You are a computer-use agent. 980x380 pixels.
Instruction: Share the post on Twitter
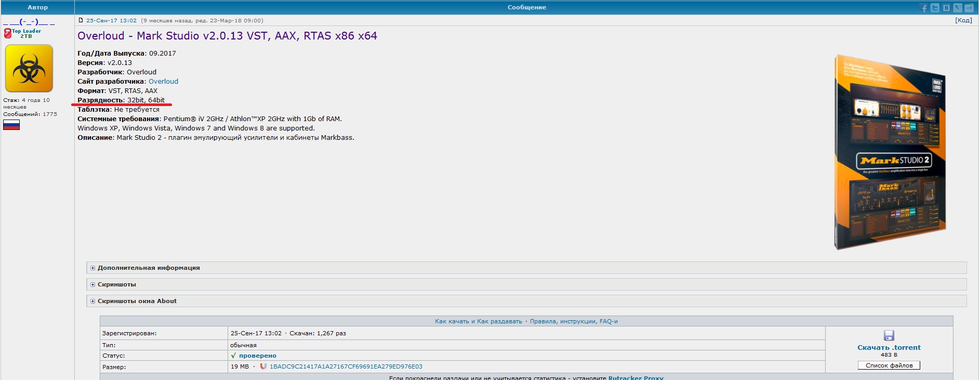coord(935,8)
